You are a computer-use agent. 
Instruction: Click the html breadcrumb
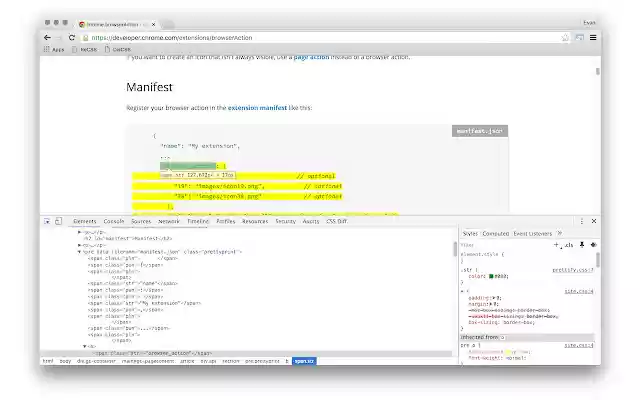coord(48,361)
